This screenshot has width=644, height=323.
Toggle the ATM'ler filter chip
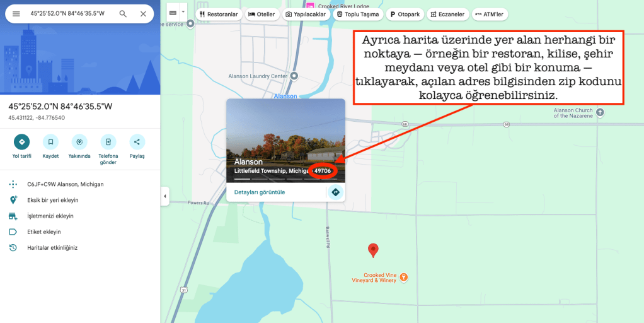[490, 14]
